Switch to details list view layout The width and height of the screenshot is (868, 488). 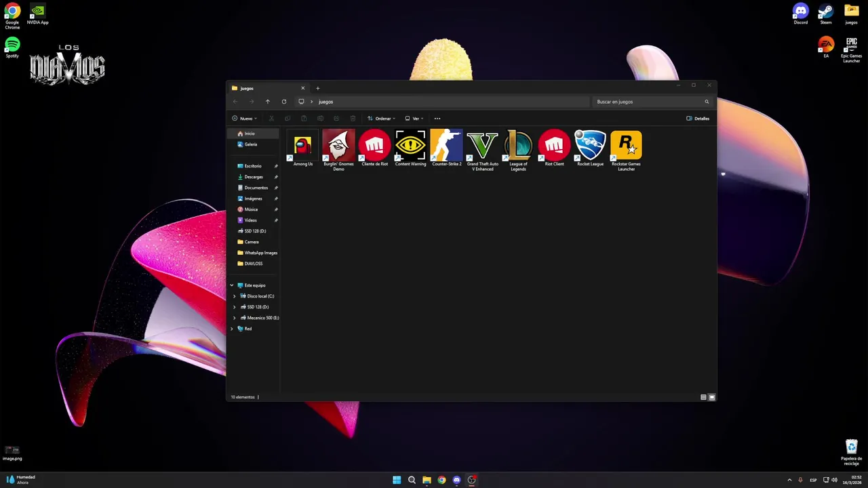[x=703, y=397]
